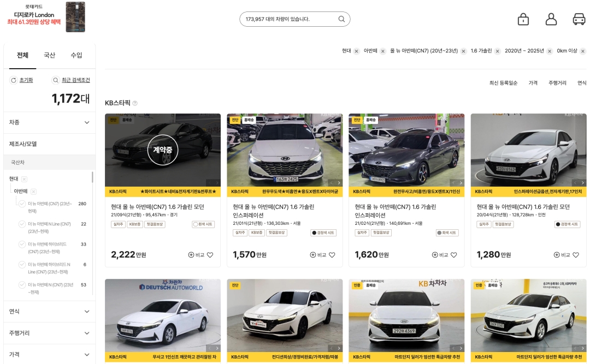
Task: Clear 아반떼 model in sidebar tree
Action: (33, 192)
